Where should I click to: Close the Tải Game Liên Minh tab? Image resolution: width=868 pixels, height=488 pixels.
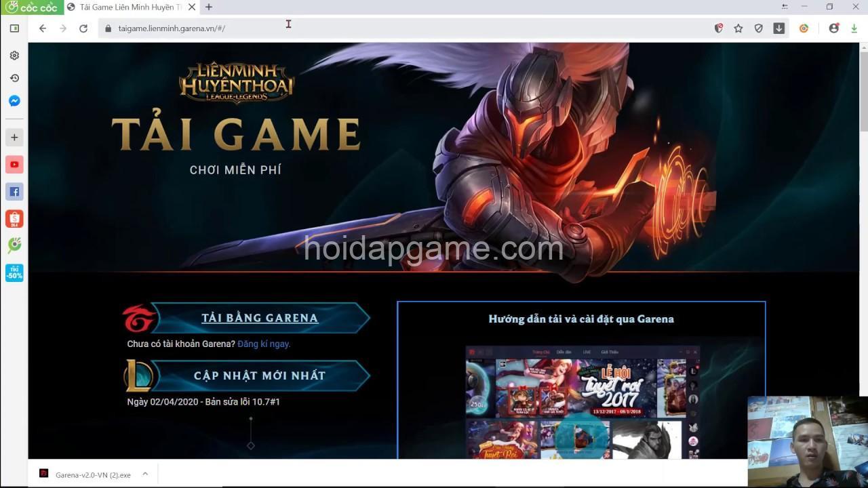191,7
